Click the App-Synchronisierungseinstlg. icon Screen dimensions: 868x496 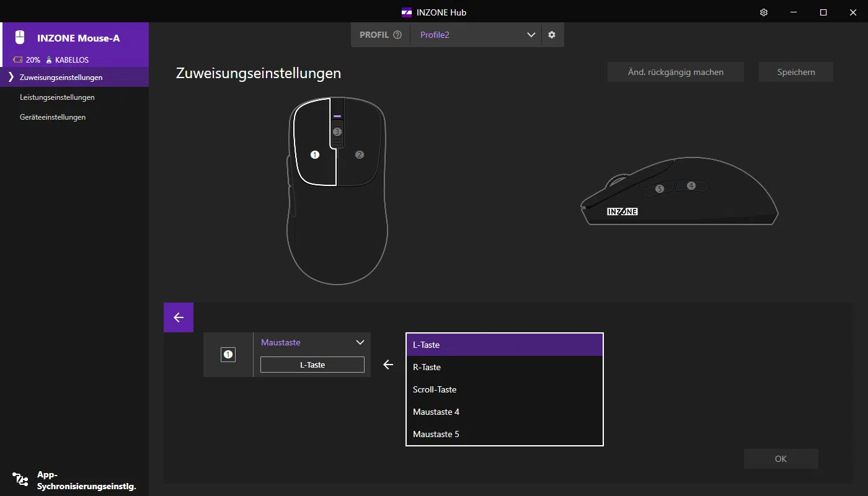[x=20, y=480]
